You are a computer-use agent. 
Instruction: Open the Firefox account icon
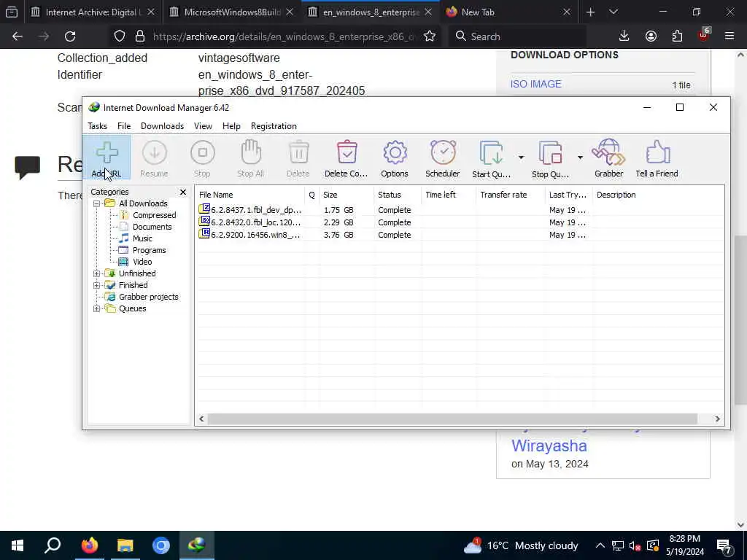click(651, 36)
